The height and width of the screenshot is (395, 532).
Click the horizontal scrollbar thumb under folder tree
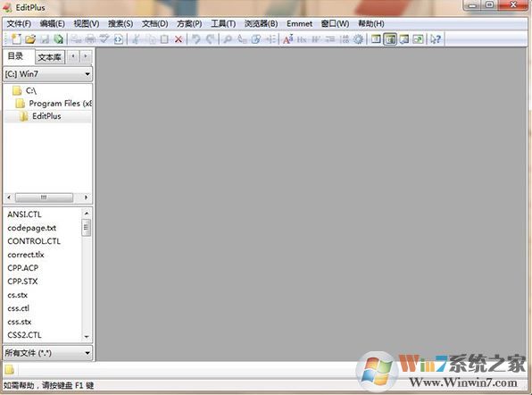[x=44, y=197]
